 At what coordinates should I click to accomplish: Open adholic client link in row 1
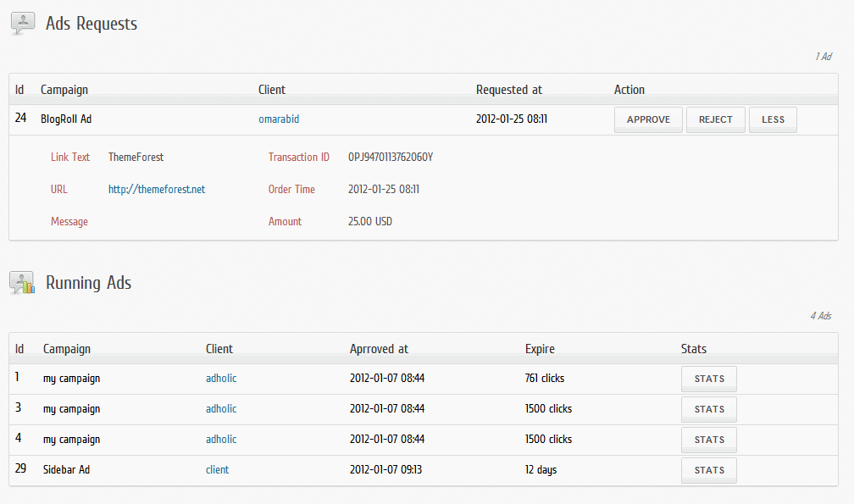point(221,379)
